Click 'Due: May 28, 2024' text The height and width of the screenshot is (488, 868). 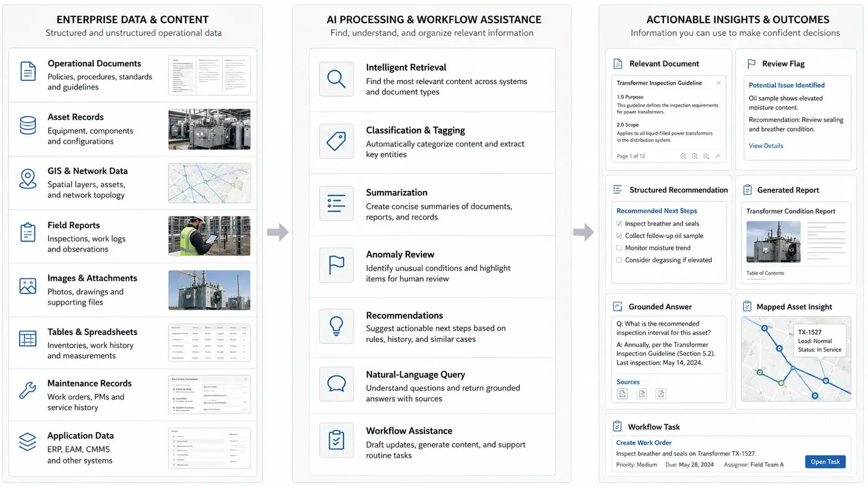click(x=688, y=465)
